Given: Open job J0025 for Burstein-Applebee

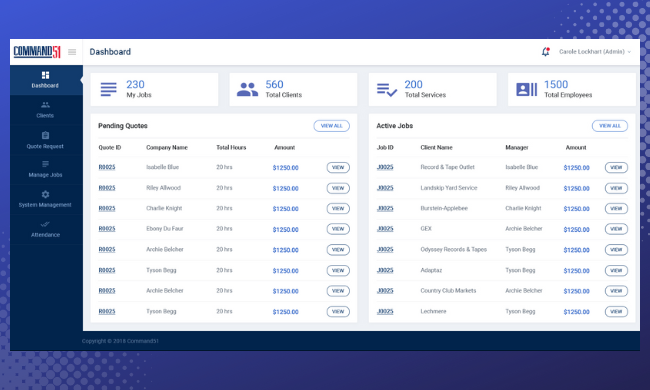Looking at the screenshot, I should pyautogui.click(x=385, y=208).
